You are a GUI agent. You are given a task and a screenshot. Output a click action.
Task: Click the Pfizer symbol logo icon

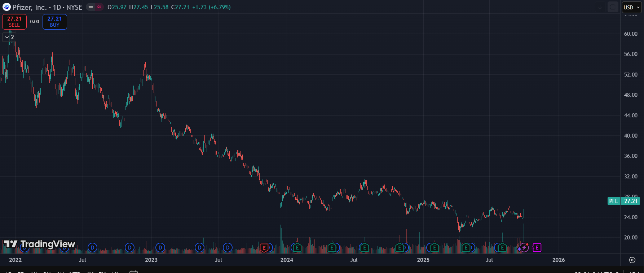[x=6, y=7]
